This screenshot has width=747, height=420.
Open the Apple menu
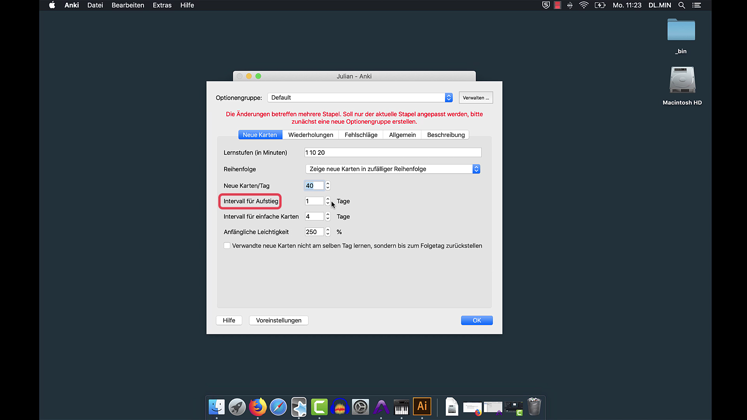click(52, 5)
